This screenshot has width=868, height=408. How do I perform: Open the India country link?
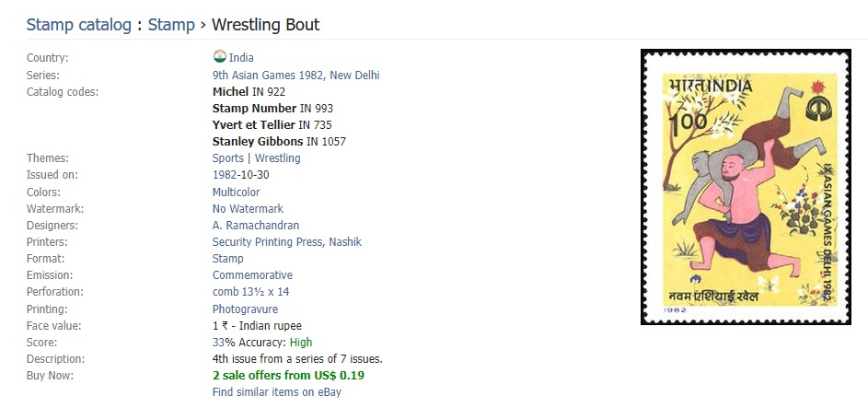241,58
